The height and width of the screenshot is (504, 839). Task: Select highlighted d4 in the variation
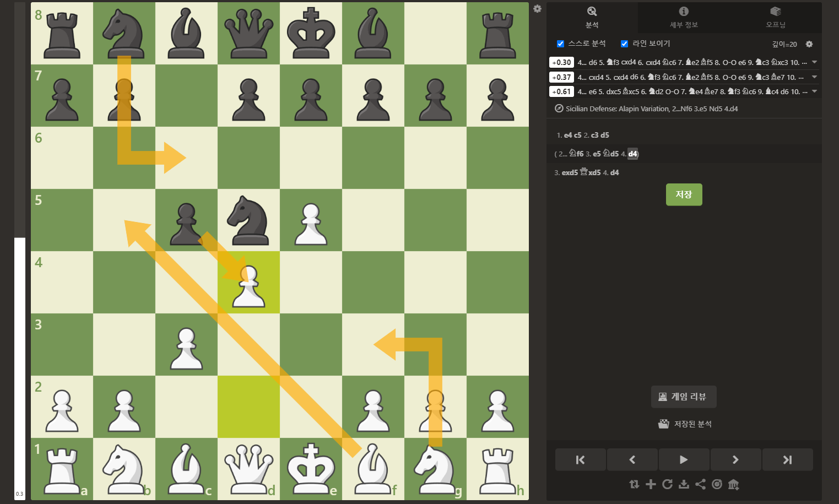(632, 154)
